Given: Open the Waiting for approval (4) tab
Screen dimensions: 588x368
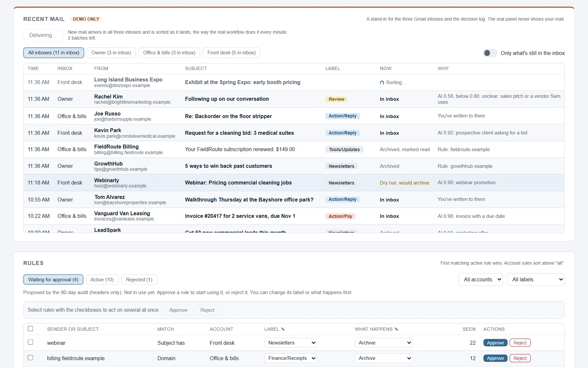Looking at the screenshot, I should (53, 280).
